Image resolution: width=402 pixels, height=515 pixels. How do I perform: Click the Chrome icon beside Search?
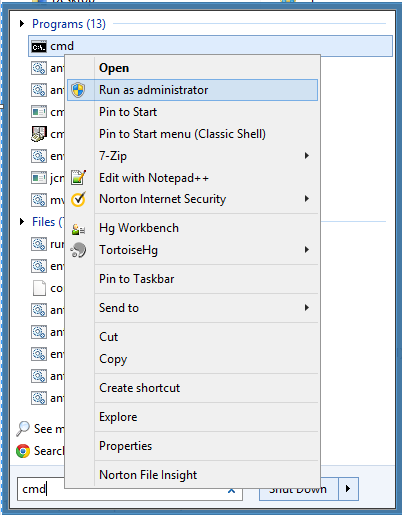click(23, 451)
